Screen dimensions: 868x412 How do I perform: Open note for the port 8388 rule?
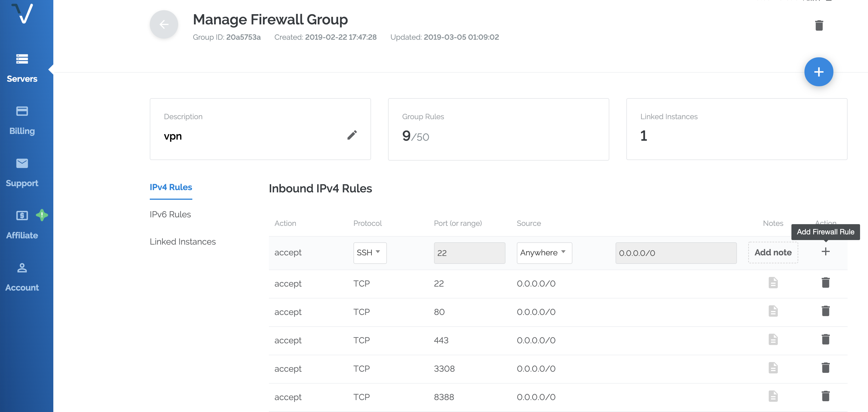click(x=773, y=396)
